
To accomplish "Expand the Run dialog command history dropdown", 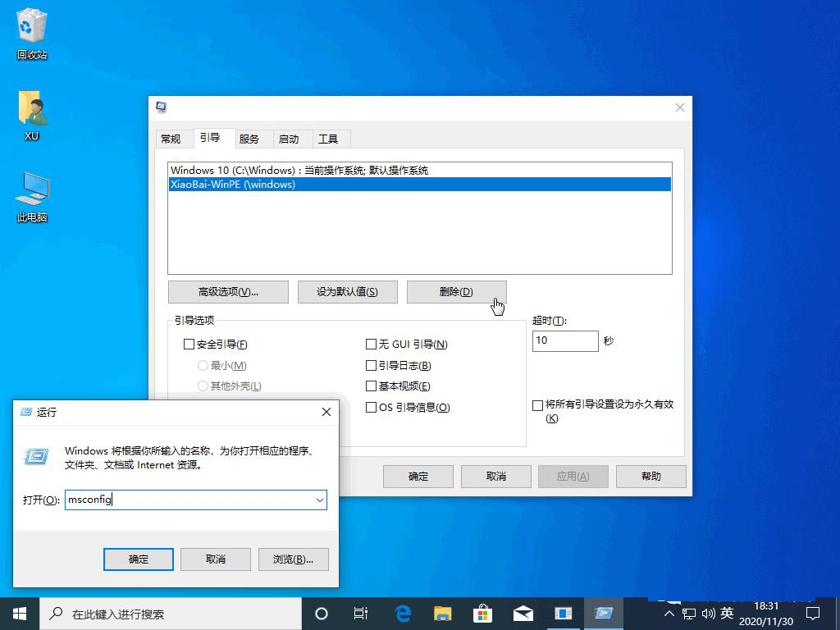I will click(x=320, y=500).
